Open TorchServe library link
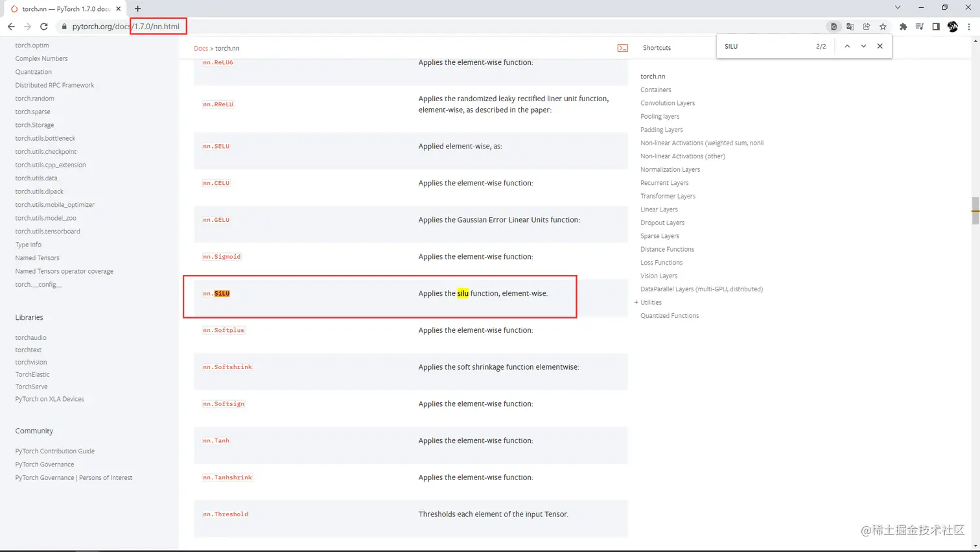This screenshot has width=980, height=552. (x=32, y=387)
